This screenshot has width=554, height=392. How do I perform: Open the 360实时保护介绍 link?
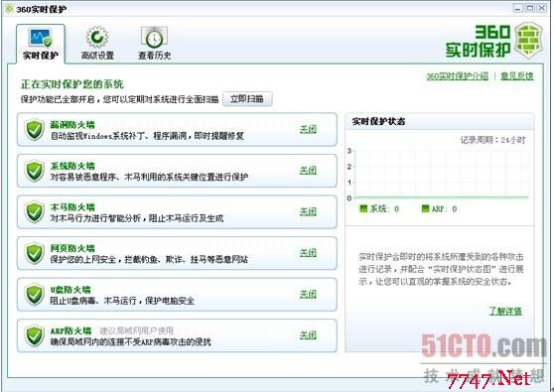click(457, 76)
